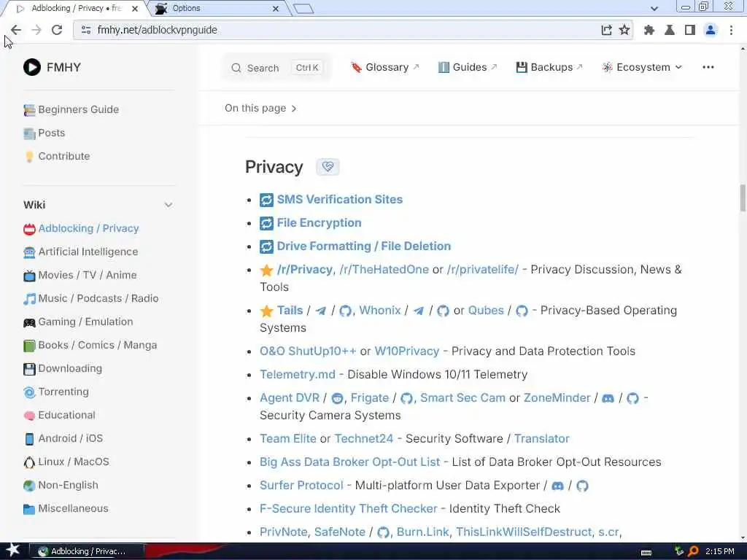Screen dimensions: 747x560
Task: Open the Glossary nav link
Action: tap(385, 68)
